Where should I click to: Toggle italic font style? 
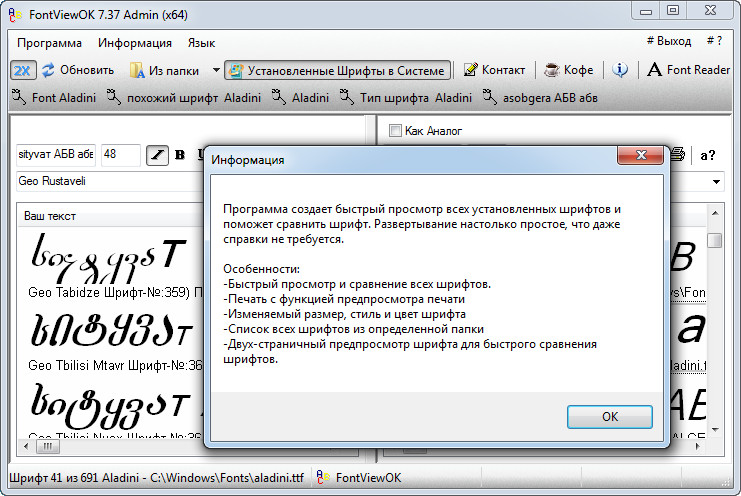(x=157, y=155)
